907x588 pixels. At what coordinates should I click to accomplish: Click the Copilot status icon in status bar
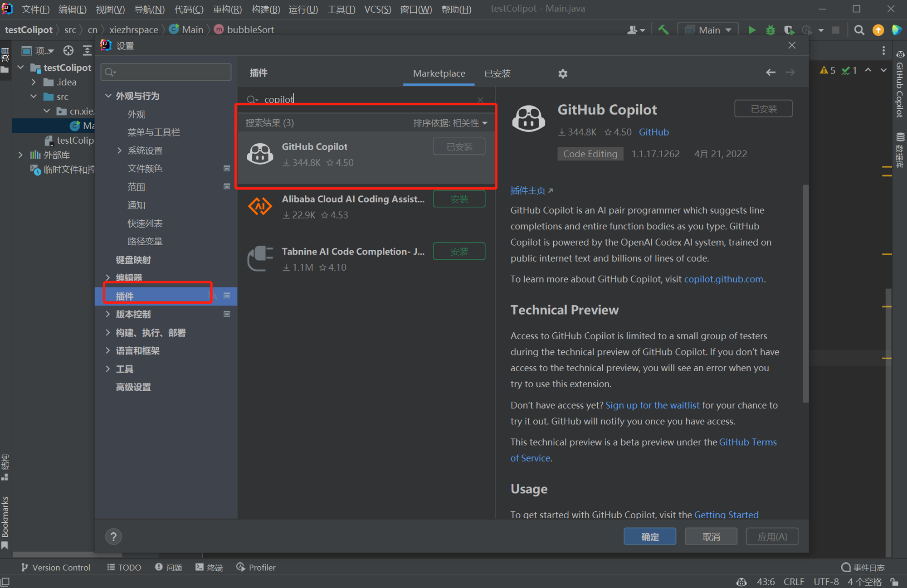tap(741, 582)
